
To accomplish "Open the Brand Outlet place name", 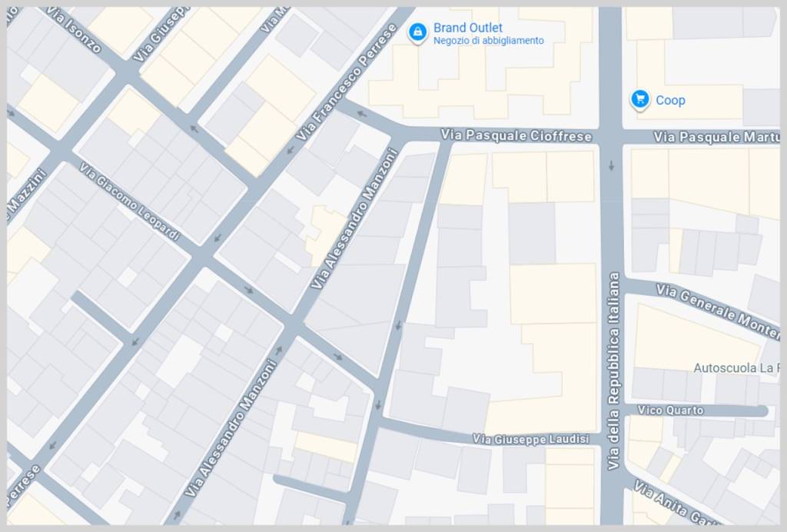I will coord(467,28).
